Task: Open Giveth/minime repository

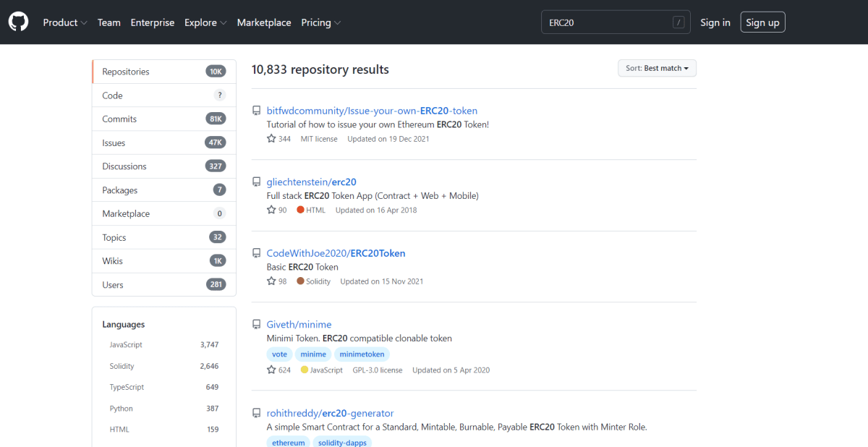Action: (299, 325)
